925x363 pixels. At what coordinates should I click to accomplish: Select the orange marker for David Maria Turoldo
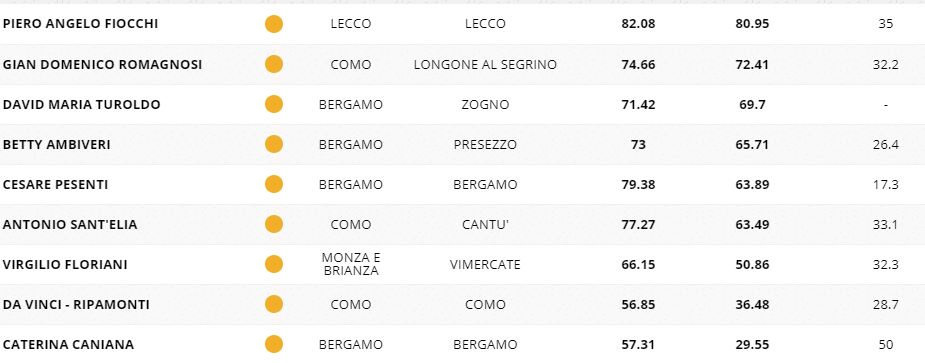point(274,104)
